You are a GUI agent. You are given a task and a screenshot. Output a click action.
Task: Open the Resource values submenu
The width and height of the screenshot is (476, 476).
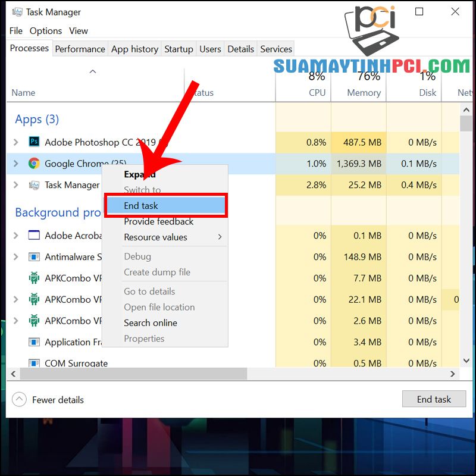pos(150,237)
